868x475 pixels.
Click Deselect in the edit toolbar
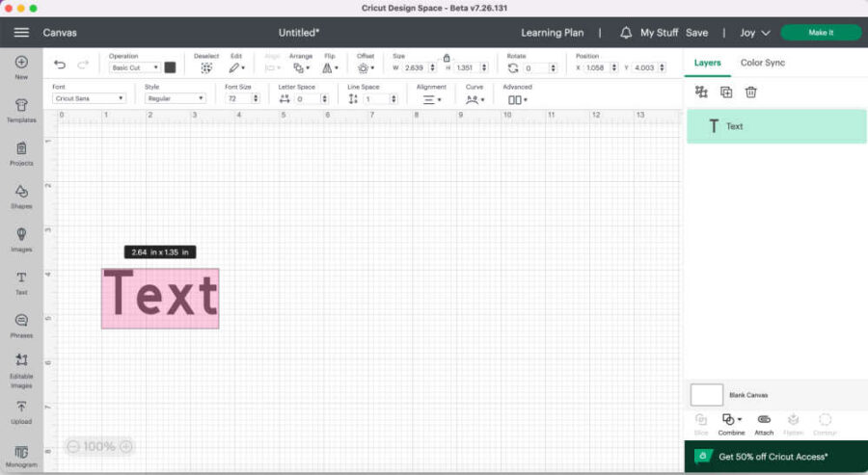pos(206,67)
